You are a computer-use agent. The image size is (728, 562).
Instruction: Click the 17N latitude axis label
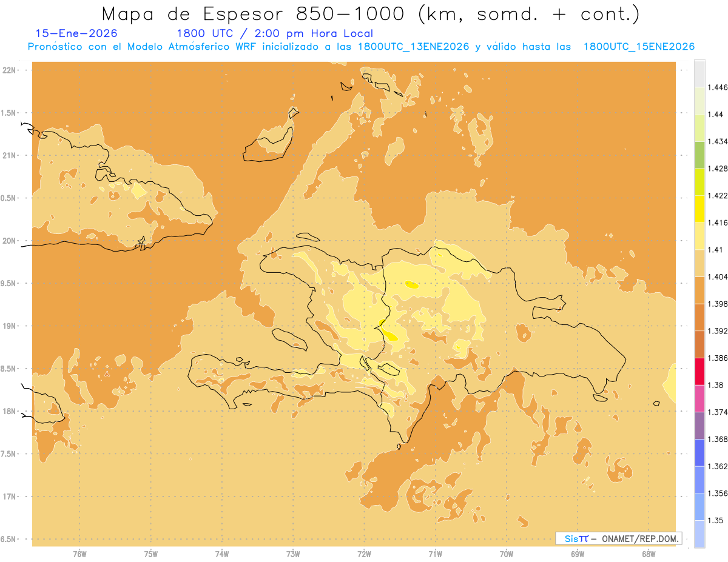click(x=10, y=497)
